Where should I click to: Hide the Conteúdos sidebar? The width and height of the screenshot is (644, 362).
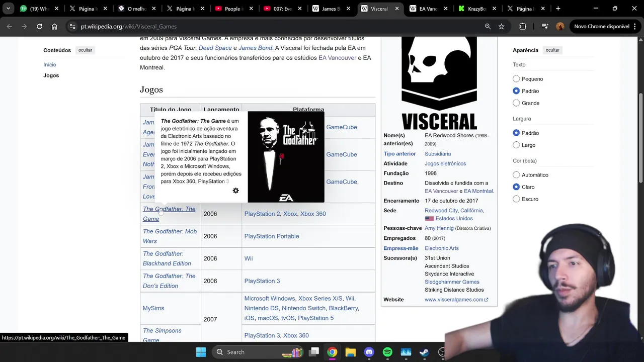(x=85, y=50)
